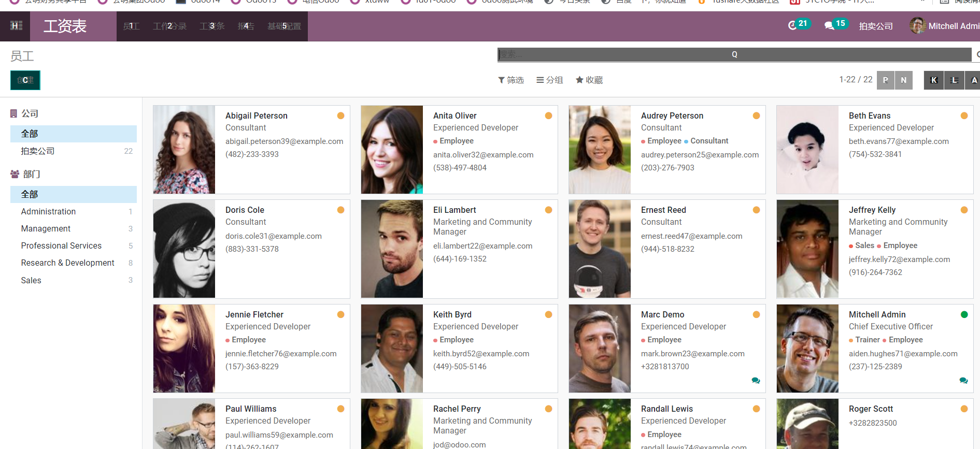Filter by the Professional Services department

point(74,245)
